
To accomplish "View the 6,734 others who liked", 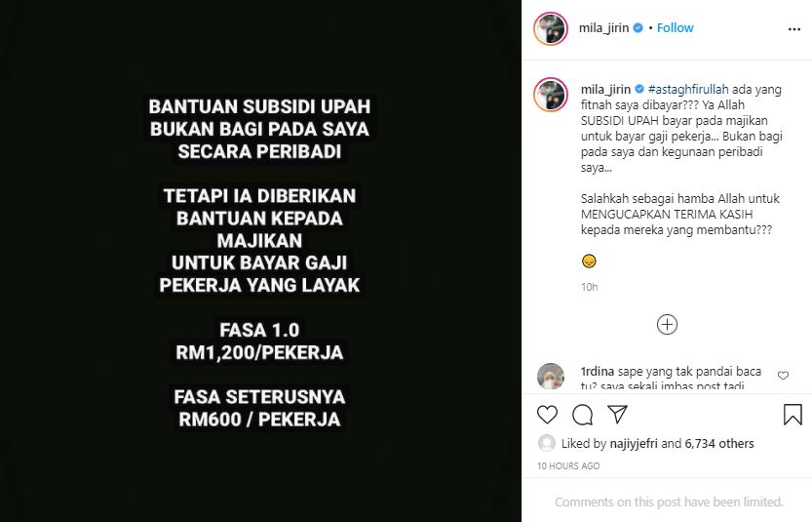I will [719, 444].
